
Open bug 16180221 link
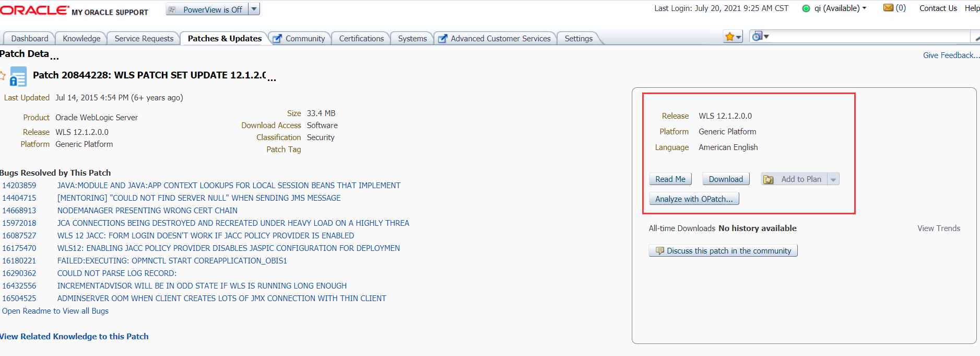tap(19, 261)
